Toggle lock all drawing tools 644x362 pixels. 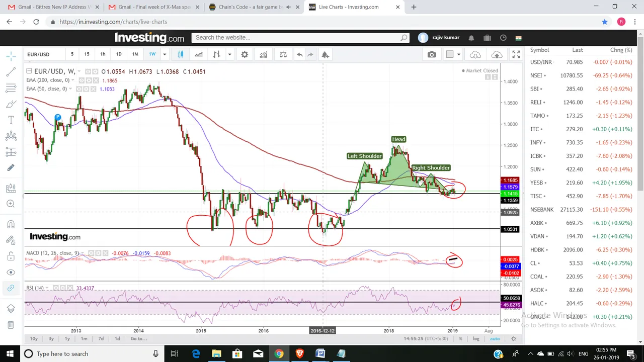click(11, 256)
